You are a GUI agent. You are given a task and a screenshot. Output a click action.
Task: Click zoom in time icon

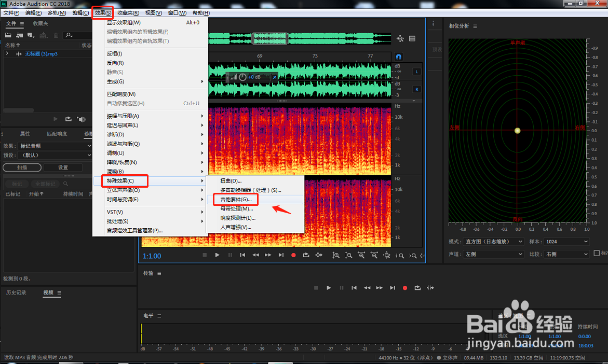pyautogui.click(x=361, y=255)
